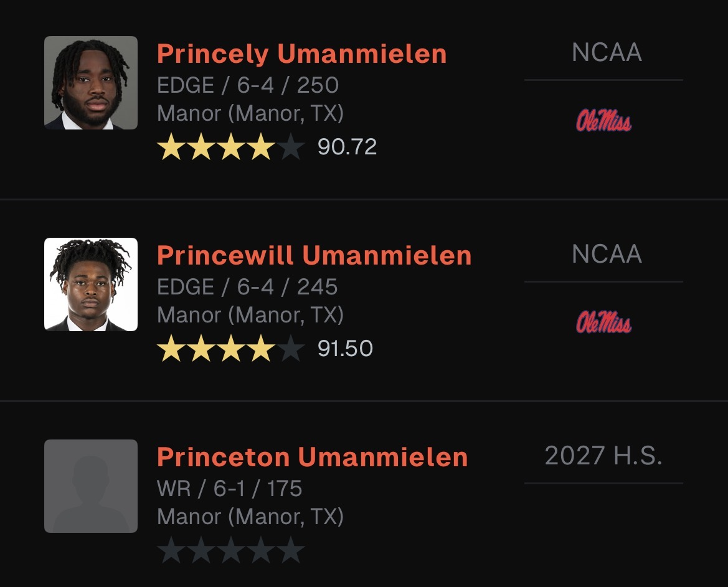This screenshot has width=728, height=587.
Task: Click Princeton's WR / 6-1 / 175 details
Action: point(229,489)
